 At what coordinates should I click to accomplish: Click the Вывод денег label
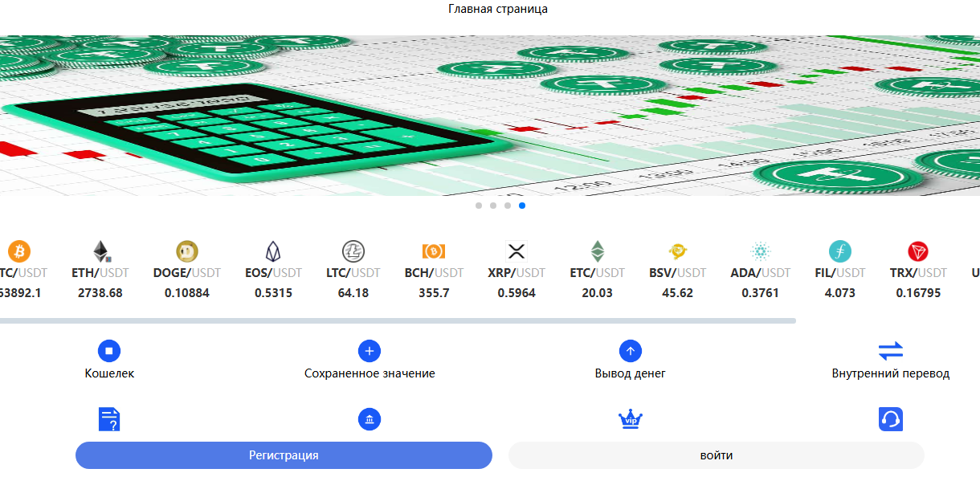(x=631, y=373)
